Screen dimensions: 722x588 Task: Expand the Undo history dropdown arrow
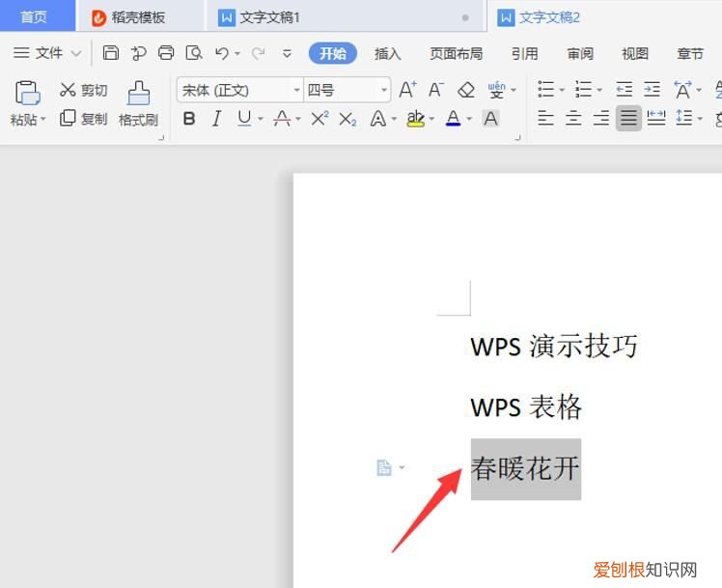coord(237,54)
